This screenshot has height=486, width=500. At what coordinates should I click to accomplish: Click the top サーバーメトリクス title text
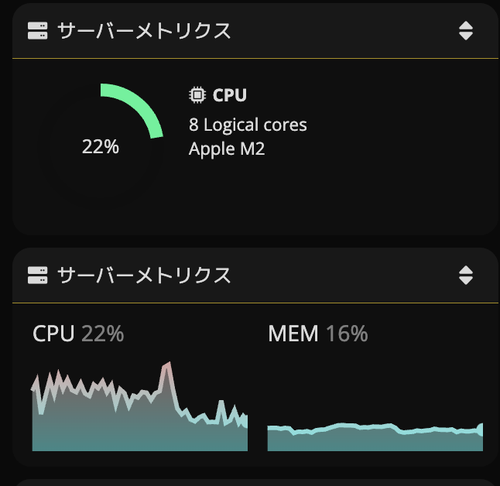(x=144, y=31)
